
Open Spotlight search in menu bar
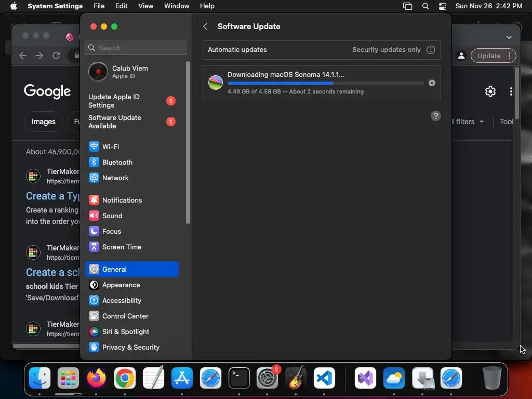coord(425,6)
